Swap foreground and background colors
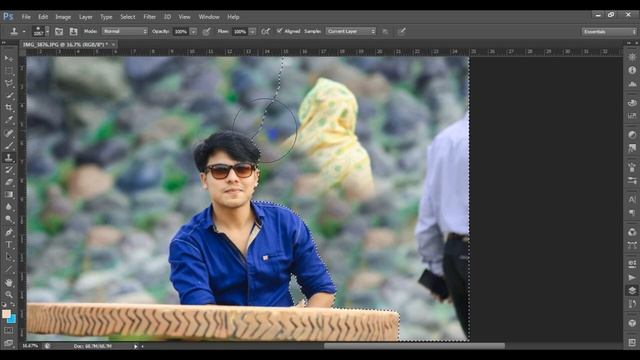The image size is (640, 360). [13, 304]
